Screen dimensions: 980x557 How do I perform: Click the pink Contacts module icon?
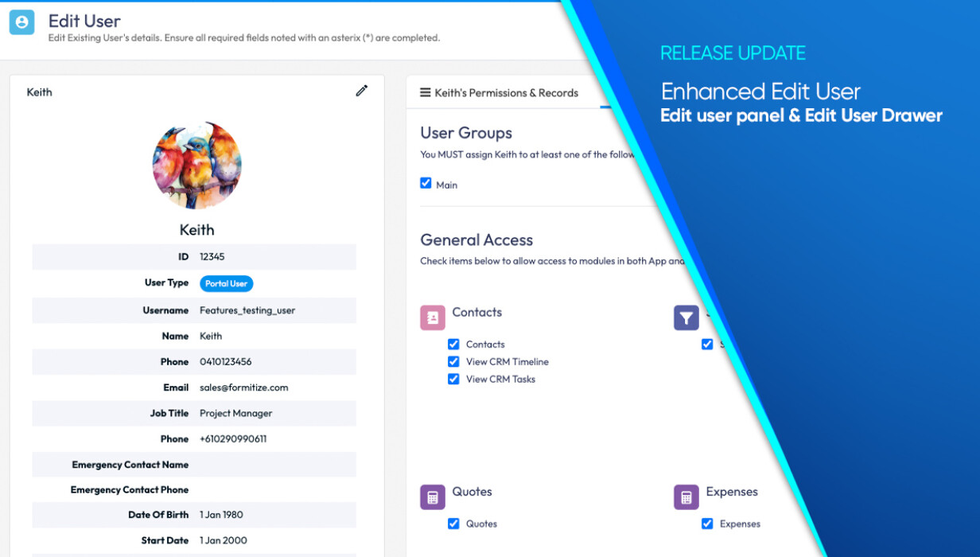433,317
